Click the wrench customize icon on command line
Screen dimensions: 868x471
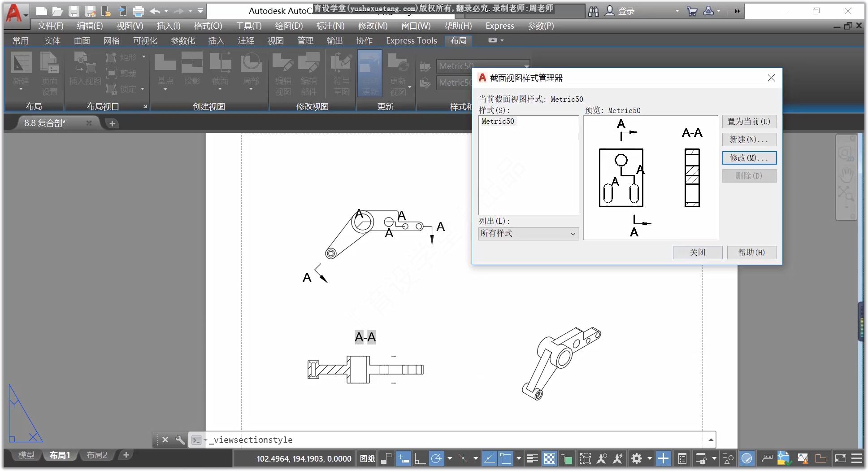(x=180, y=440)
